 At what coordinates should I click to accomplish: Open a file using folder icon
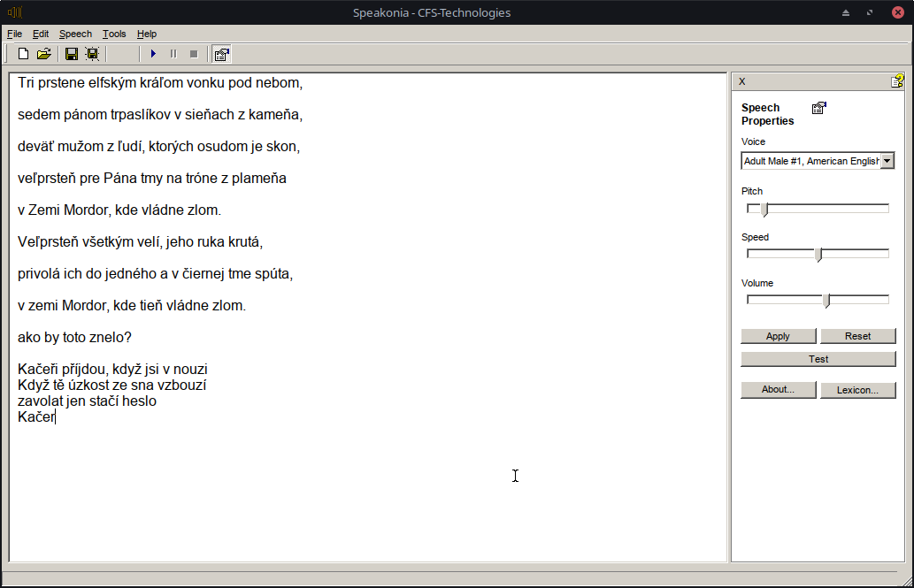pyautogui.click(x=43, y=54)
